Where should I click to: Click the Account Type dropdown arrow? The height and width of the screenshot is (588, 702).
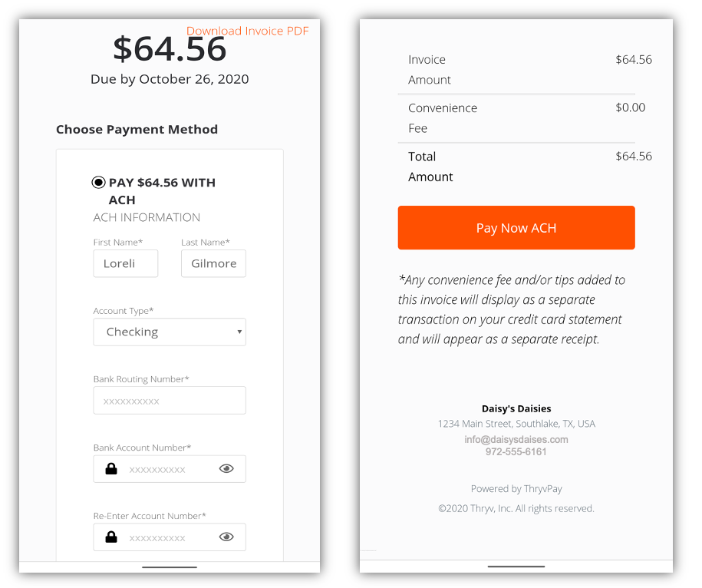(239, 332)
